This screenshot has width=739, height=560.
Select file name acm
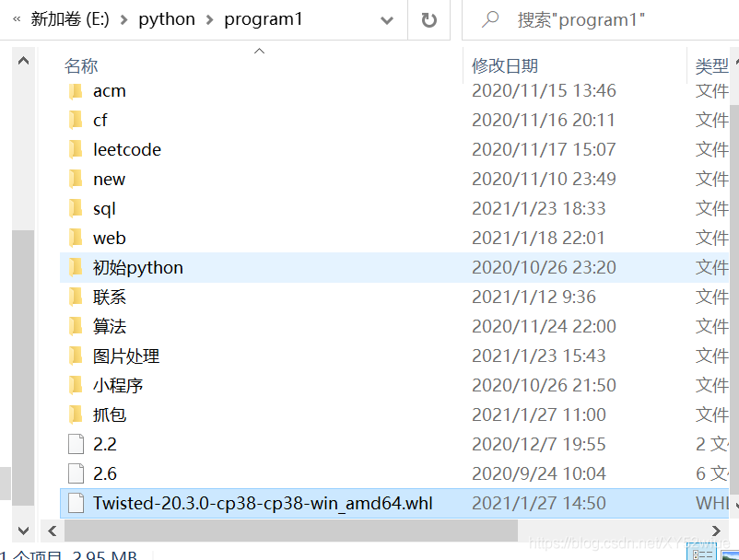pyautogui.click(x=110, y=91)
